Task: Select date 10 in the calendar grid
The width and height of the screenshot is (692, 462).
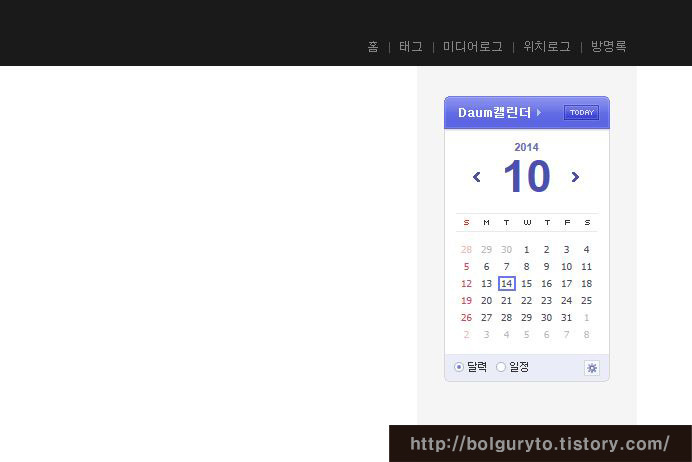Action: pos(567,267)
